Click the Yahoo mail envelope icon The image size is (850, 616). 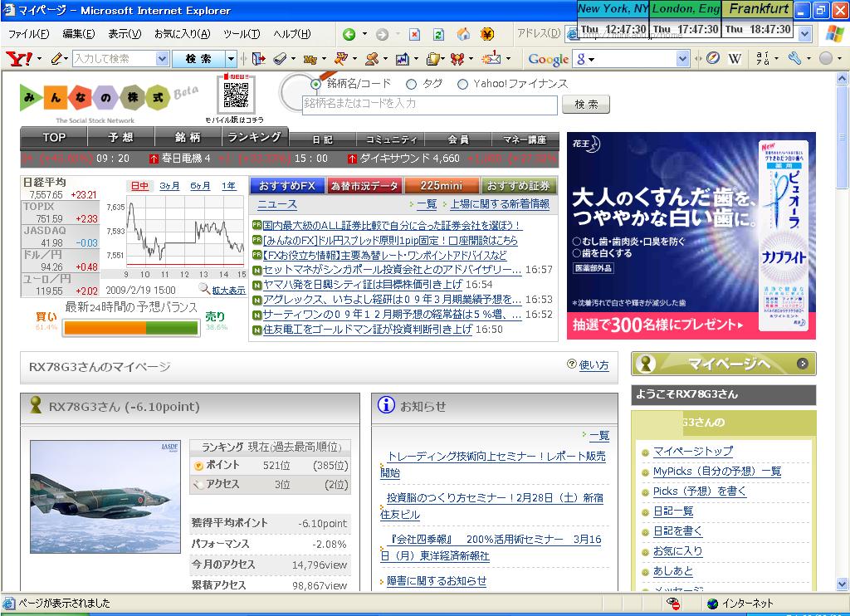[491, 59]
